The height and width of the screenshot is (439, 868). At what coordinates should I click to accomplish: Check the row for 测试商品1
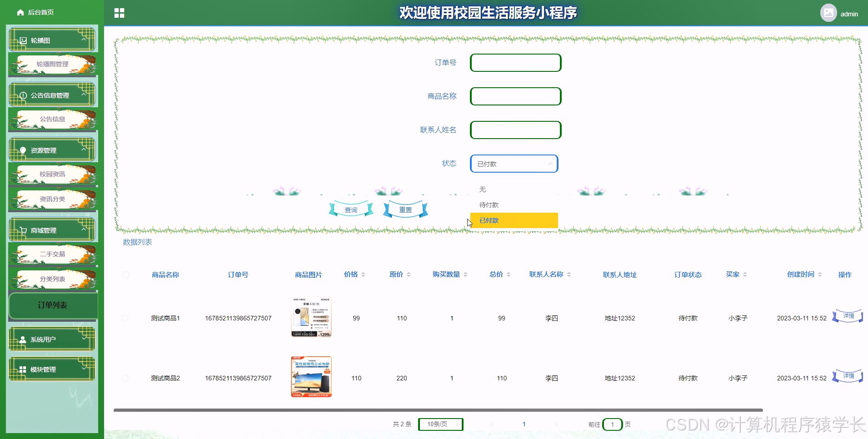[x=125, y=318]
